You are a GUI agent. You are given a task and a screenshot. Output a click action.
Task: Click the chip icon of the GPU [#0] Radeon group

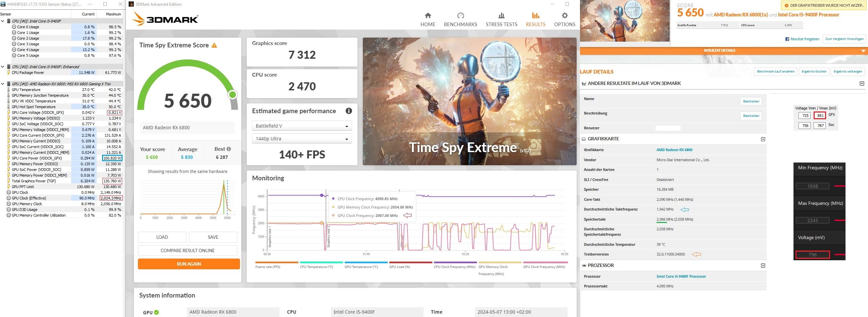[x=8, y=84]
